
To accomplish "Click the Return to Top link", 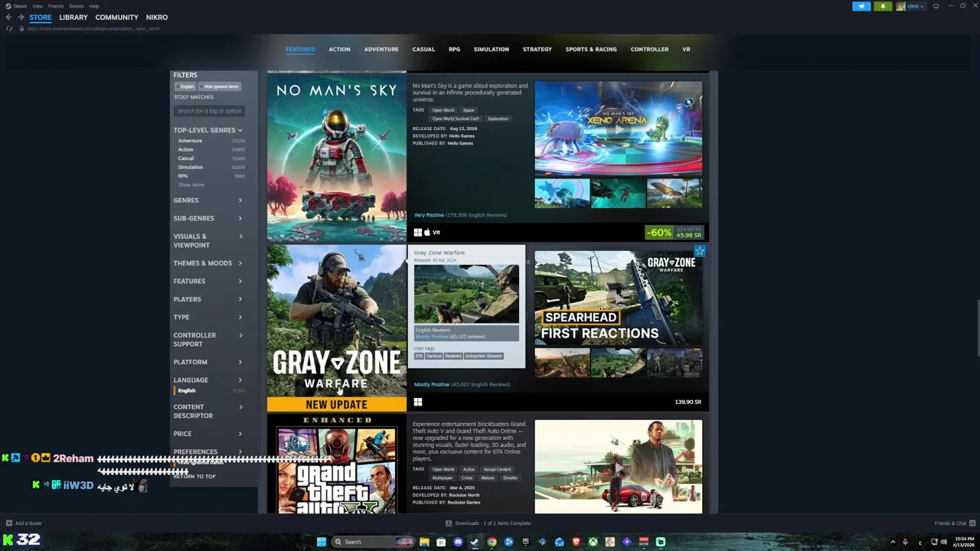I will (x=194, y=477).
